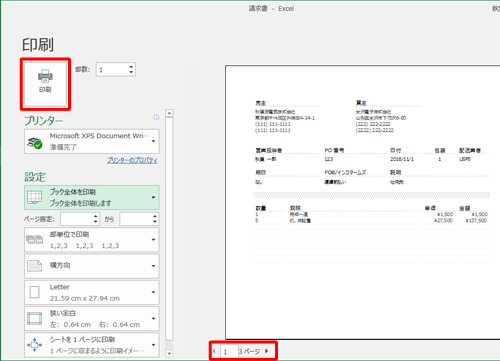Image resolution: width=500 pixels, height=361 pixels.
Task: Click the large 印刷 print button
Action: point(45,84)
